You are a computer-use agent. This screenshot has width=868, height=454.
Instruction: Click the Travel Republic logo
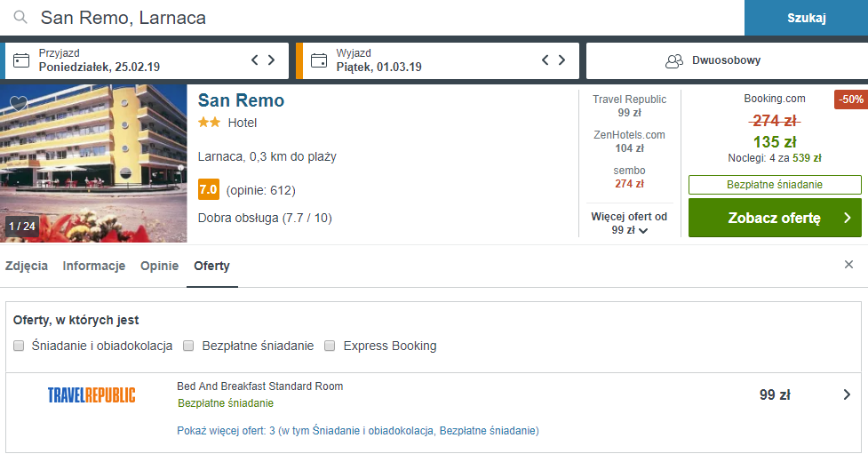point(92,395)
